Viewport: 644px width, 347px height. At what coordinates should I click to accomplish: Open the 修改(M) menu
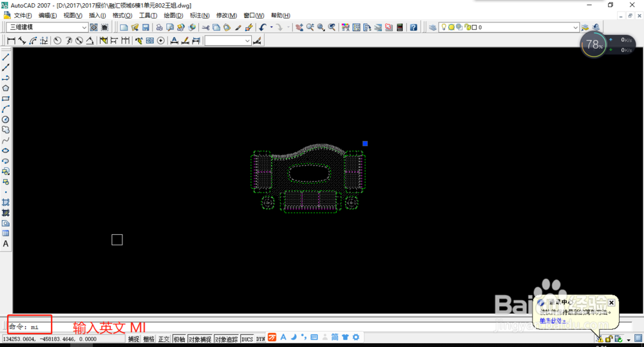click(227, 15)
